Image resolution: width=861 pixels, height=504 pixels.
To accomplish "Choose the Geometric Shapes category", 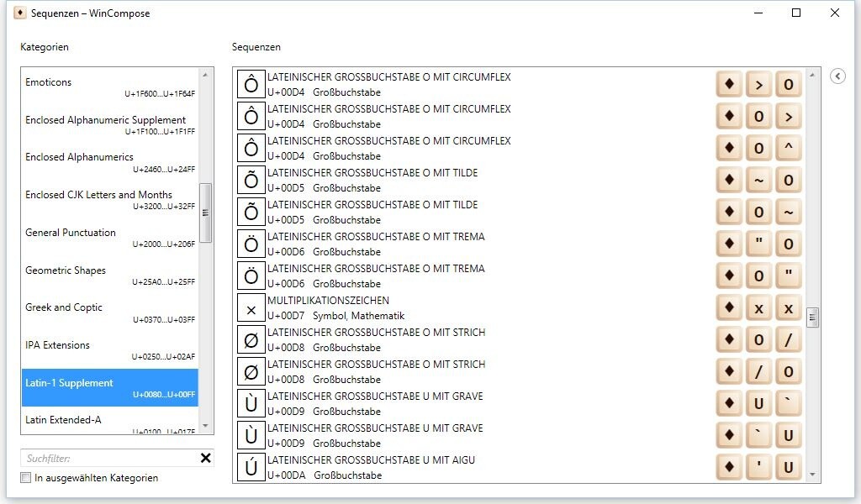I will pyautogui.click(x=110, y=276).
